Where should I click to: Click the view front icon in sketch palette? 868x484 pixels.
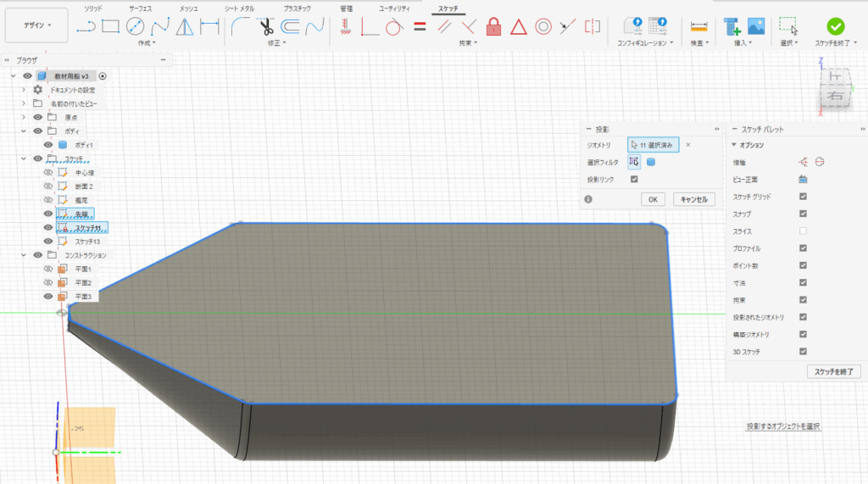click(802, 179)
